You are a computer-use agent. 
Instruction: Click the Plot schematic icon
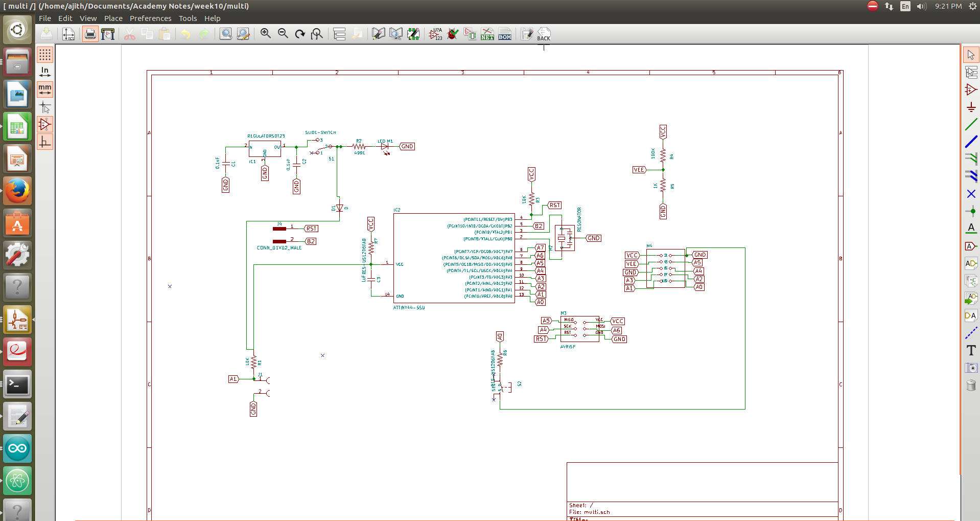point(108,34)
